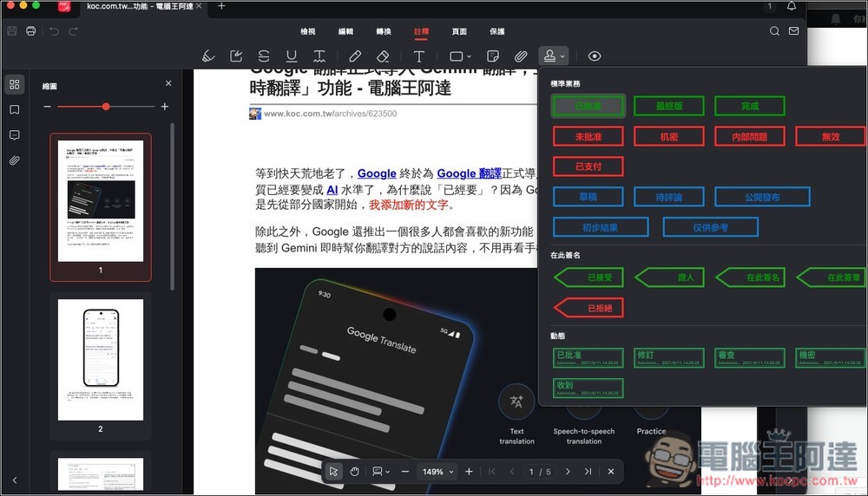Screen dimensions: 868x496
Task: Select the hand pan tool
Action: pyautogui.click(x=354, y=472)
